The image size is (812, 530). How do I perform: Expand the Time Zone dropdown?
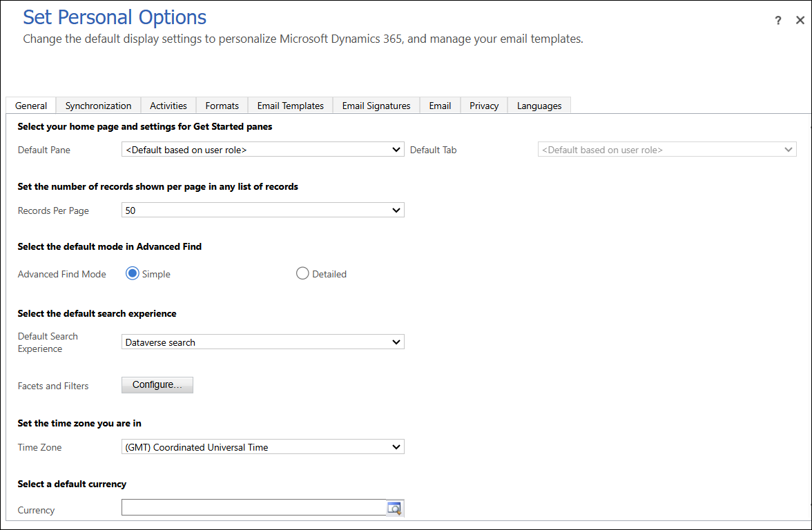tap(262, 446)
